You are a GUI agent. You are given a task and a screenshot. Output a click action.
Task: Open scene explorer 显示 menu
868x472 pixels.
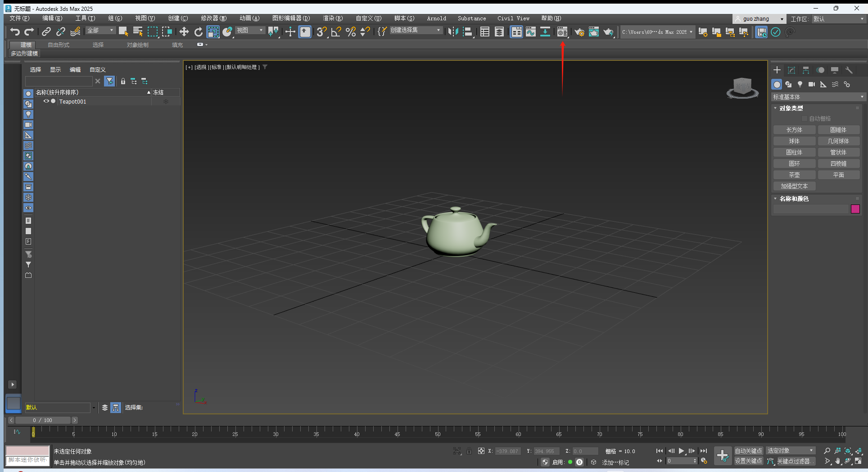point(55,69)
